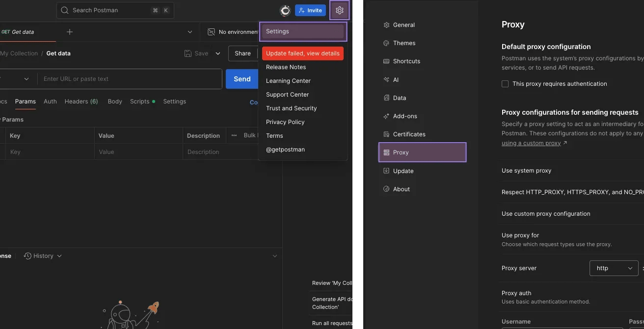Click the Themes palette icon
The height and width of the screenshot is (329, 644).
coord(386,43)
